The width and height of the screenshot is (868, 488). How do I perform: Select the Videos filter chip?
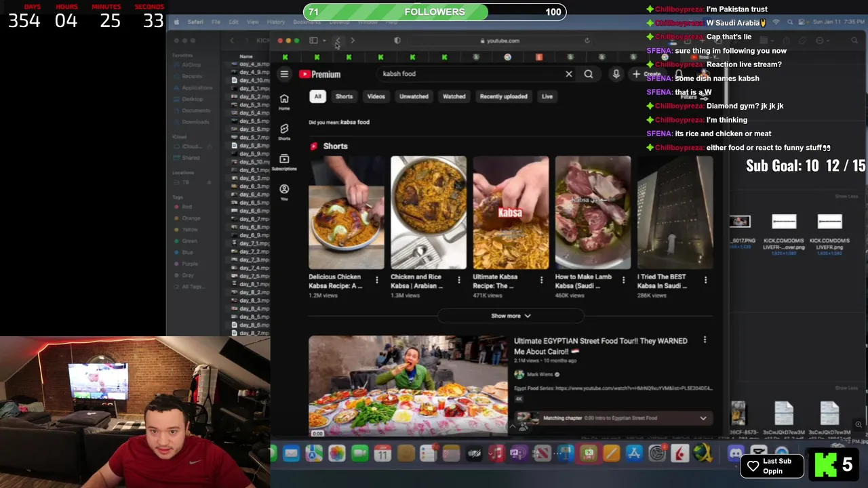376,96
